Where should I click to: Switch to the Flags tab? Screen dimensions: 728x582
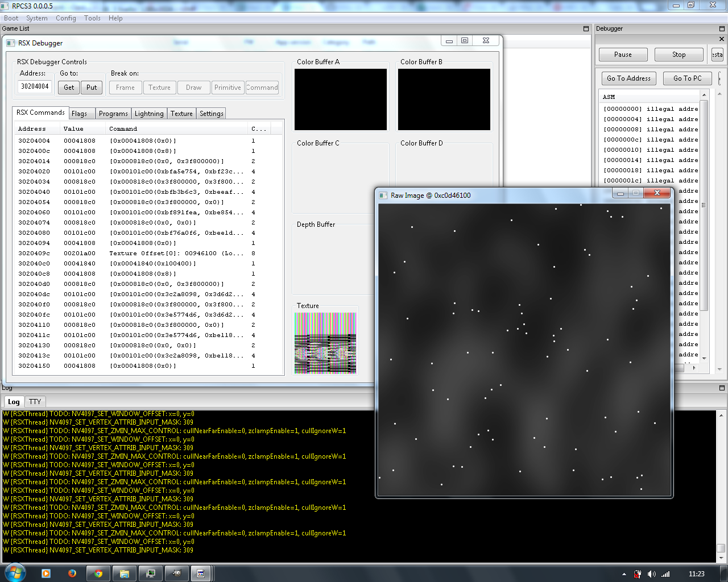[80, 114]
